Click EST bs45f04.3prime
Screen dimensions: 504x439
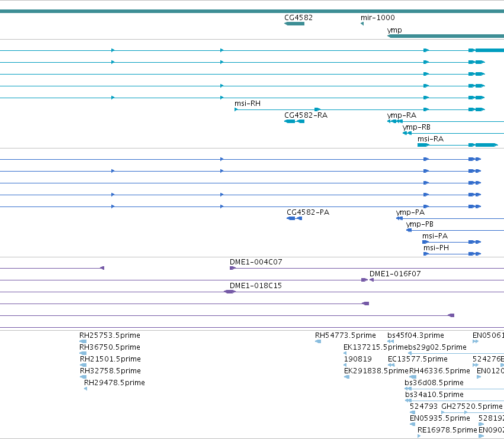416,335
